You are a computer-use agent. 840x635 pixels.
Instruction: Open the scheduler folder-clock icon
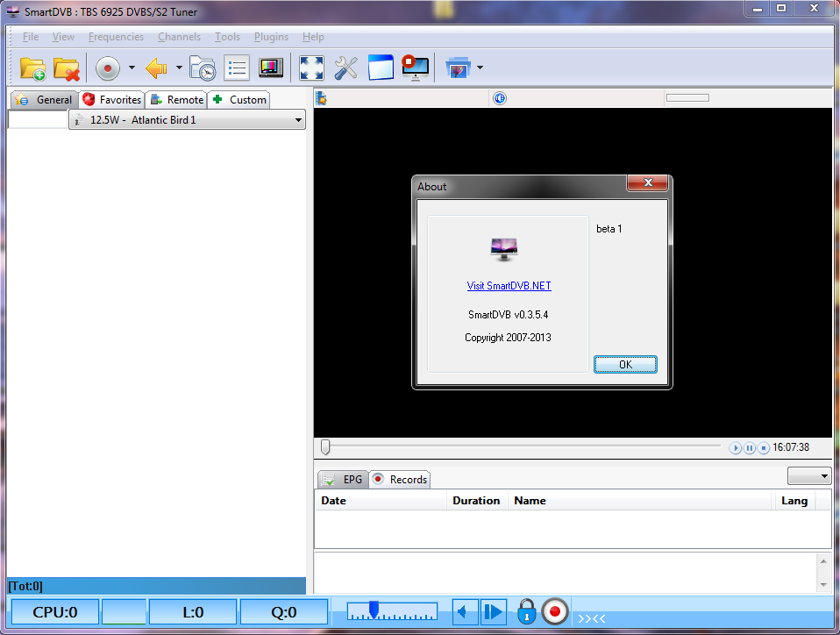(203, 68)
